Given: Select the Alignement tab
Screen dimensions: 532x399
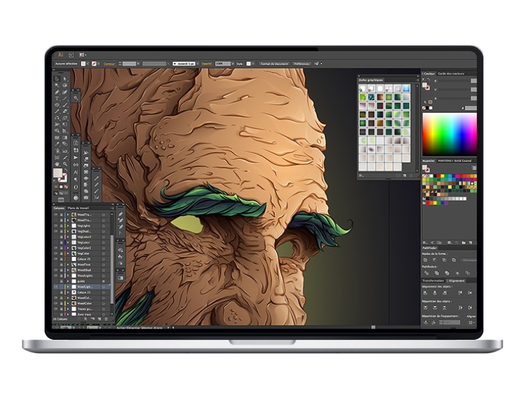Looking at the screenshot, I should [x=457, y=281].
